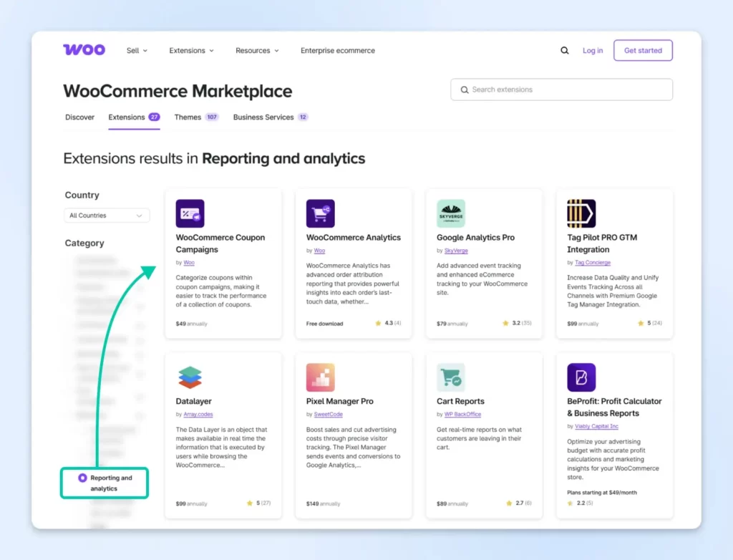Open the SkyVerge Google Analytics Pro icon
This screenshot has height=560, width=733.
point(451,213)
